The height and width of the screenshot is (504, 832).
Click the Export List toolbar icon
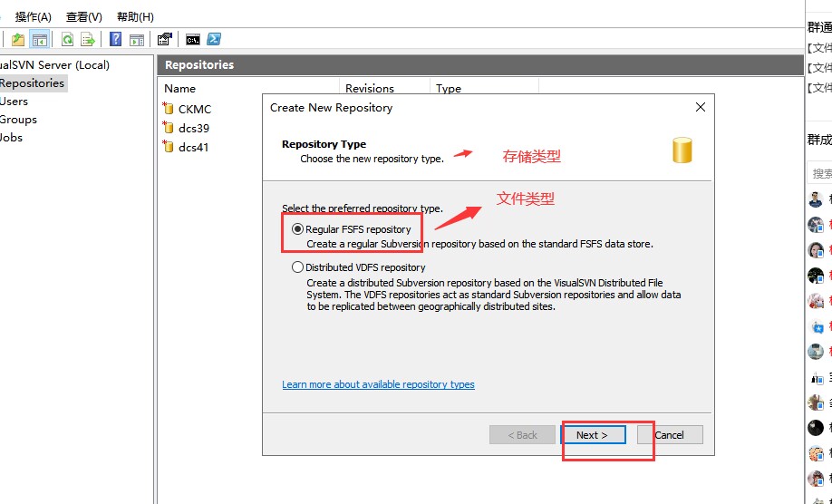88,39
